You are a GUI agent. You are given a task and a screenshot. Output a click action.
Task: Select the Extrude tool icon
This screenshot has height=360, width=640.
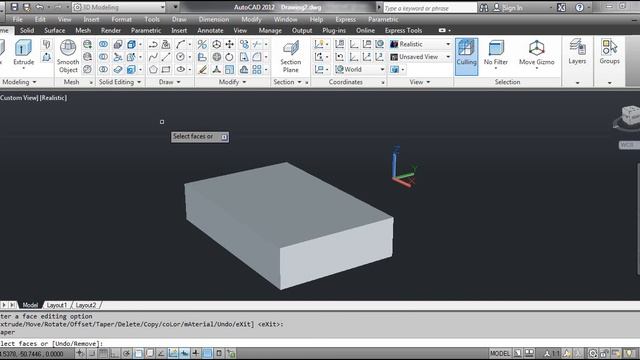tap(23, 48)
